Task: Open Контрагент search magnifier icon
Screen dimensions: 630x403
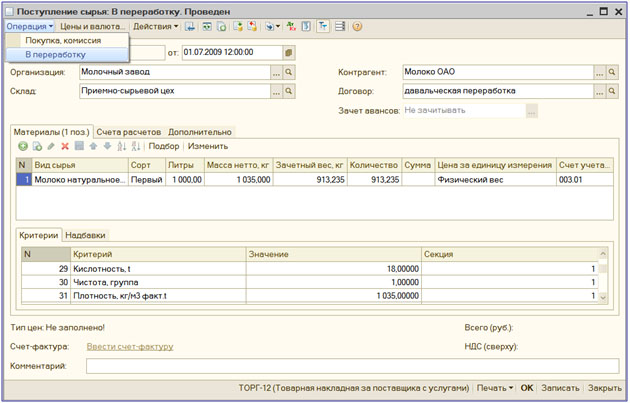Action: [612, 72]
